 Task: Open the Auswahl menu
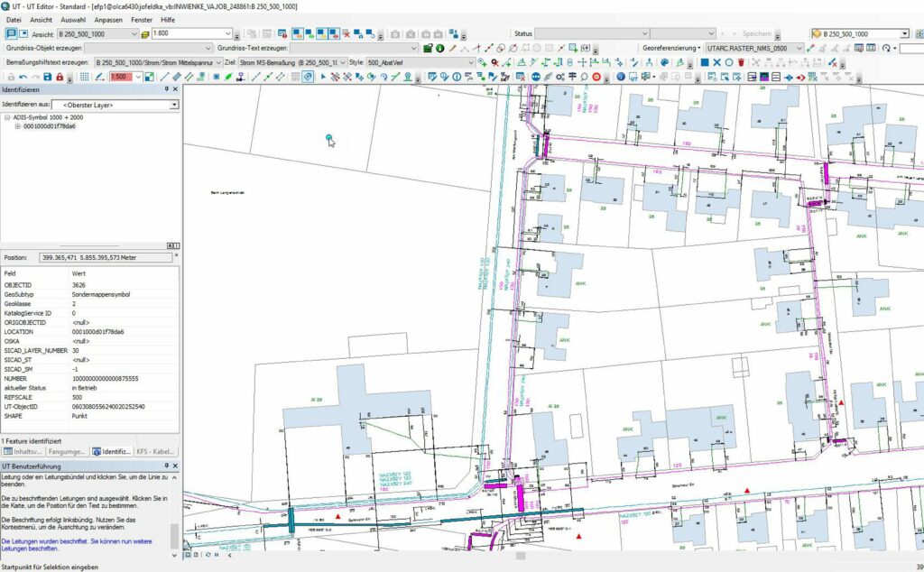click(x=73, y=19)
